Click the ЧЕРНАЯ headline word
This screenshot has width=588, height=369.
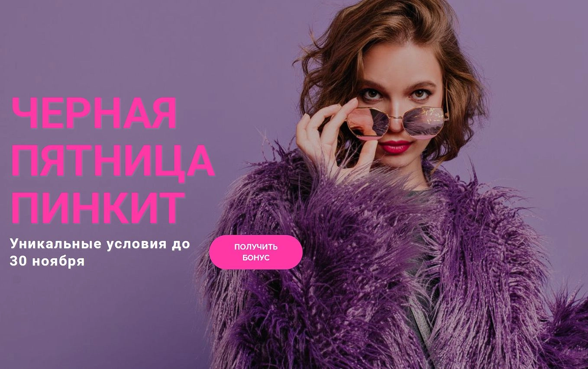pos(94,112)
